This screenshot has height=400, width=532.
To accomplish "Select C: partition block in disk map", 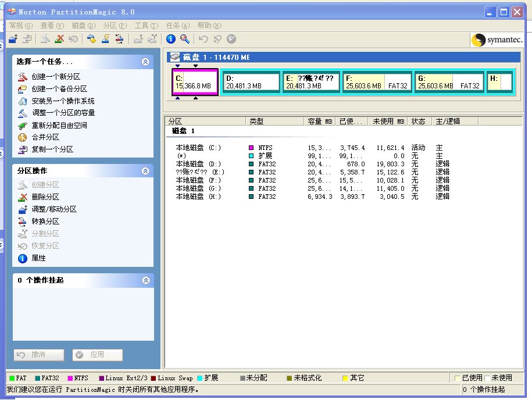I will click(195, 82).
